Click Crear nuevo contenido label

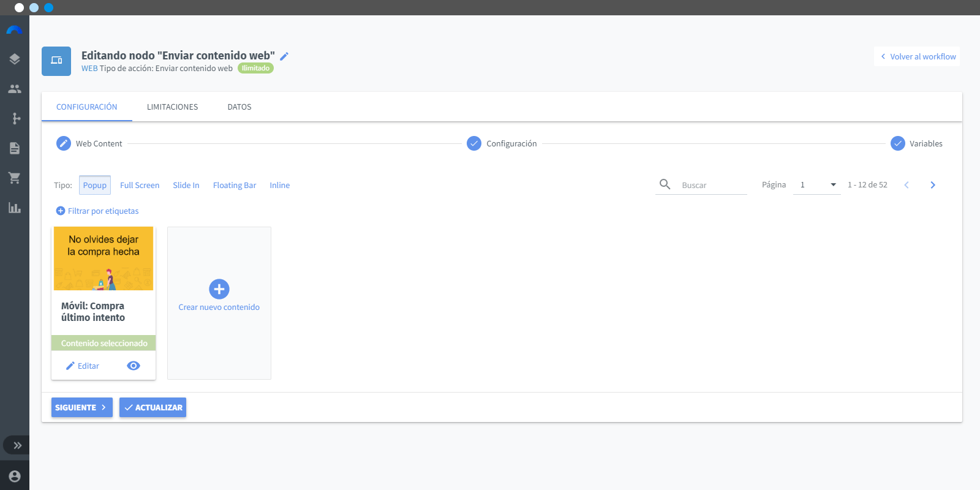[219, 307]
